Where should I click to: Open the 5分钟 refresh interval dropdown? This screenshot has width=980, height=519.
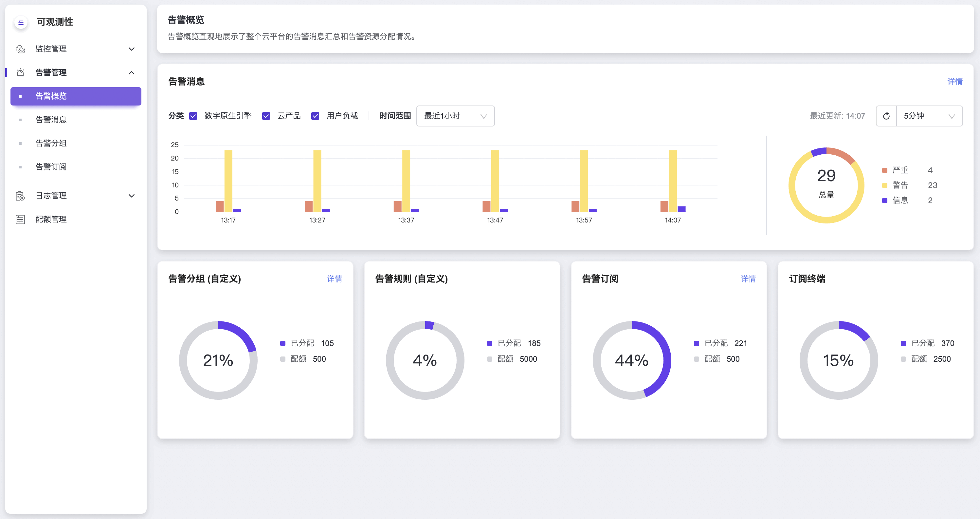tap(929, 116)
